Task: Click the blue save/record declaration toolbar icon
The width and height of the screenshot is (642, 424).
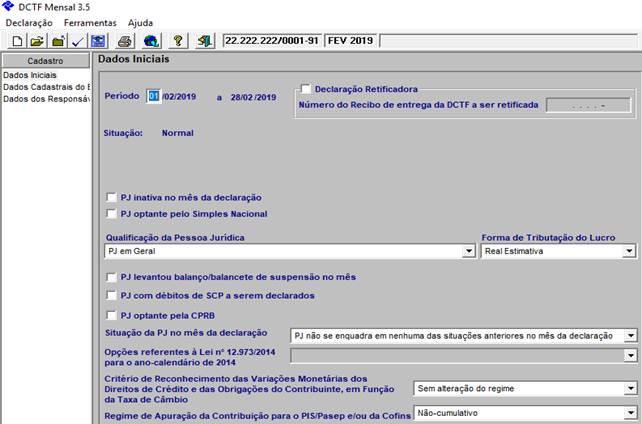Action: (x=98, y=41)
